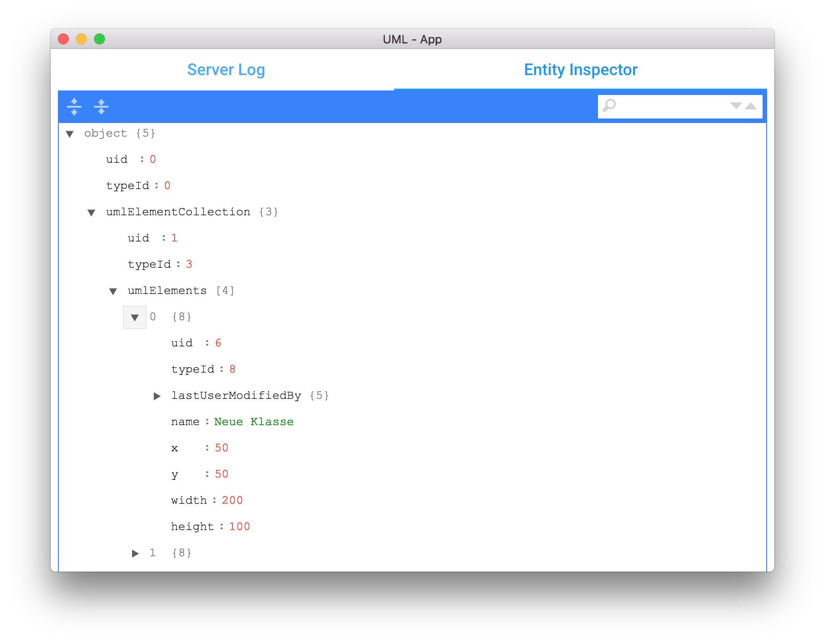Click the width value 200
This screenshot has height=644, width=825.
pos(232,500)
